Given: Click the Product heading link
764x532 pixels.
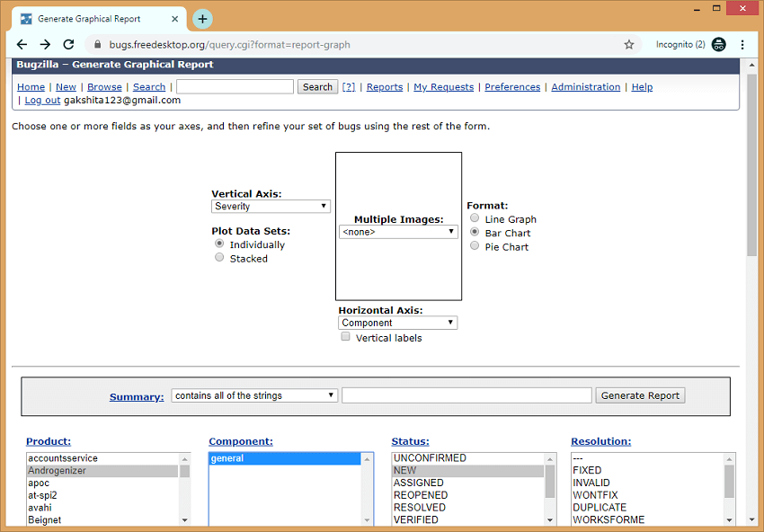Looking at the screenshot, I should click(49, 441).
